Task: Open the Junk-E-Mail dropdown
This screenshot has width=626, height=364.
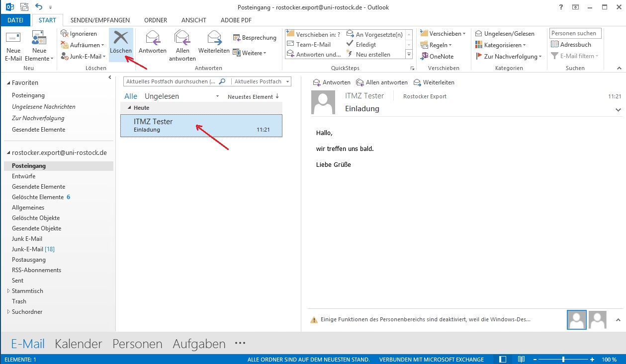Action: tap(83, 57)
